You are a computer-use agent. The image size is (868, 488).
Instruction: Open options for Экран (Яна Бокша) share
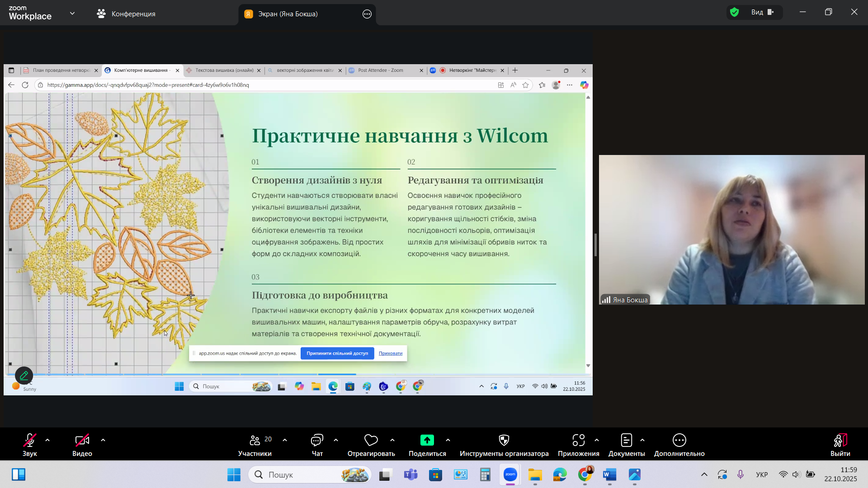pyautogui.click(x=367, y=14)
